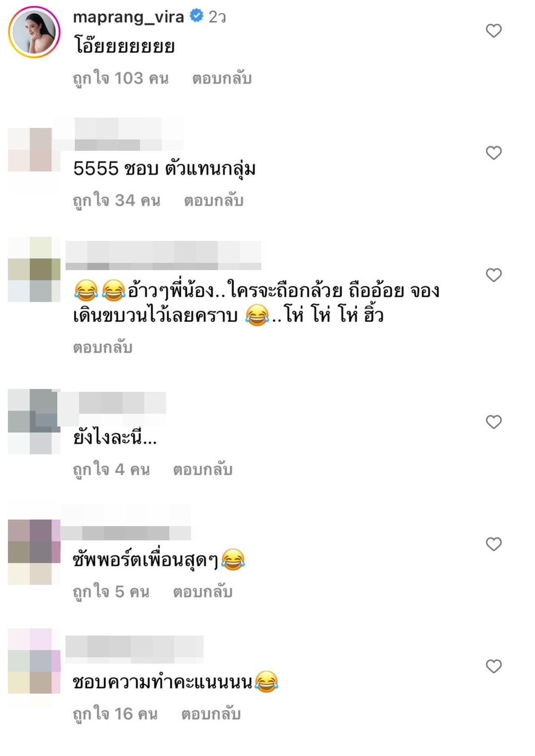Reply to the "ยังไงละนี่..." comment
Image resolution: width=535 pixels, height=756 pixels.
(x=203, y=470)
